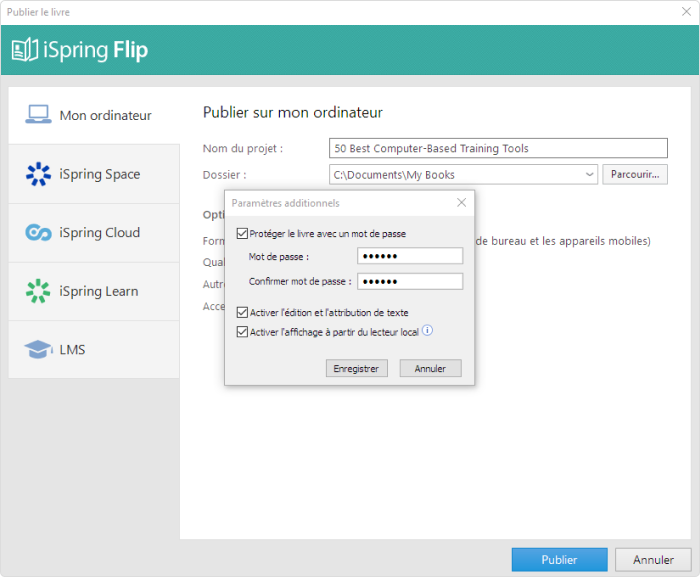Screen dimensions: 700x577
Task: Click the Publier sur mon ordinateur heading
Action: [x=292, y=113]
